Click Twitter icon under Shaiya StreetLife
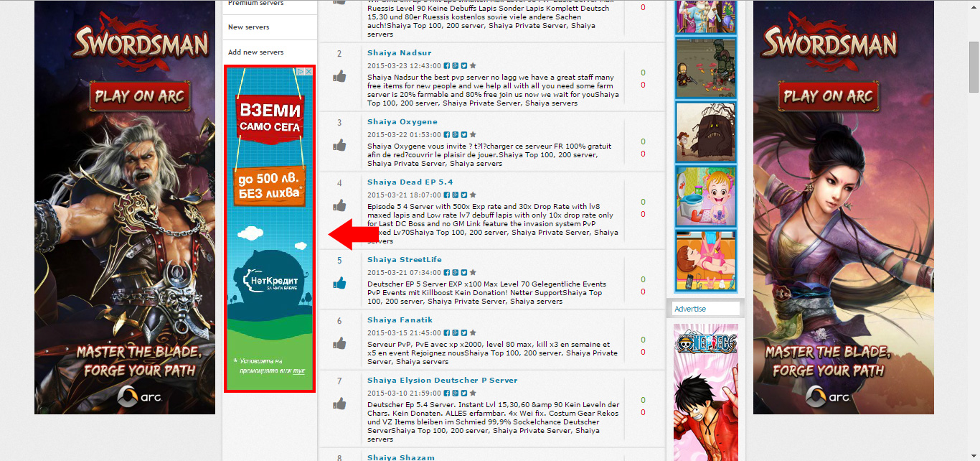 464,272
